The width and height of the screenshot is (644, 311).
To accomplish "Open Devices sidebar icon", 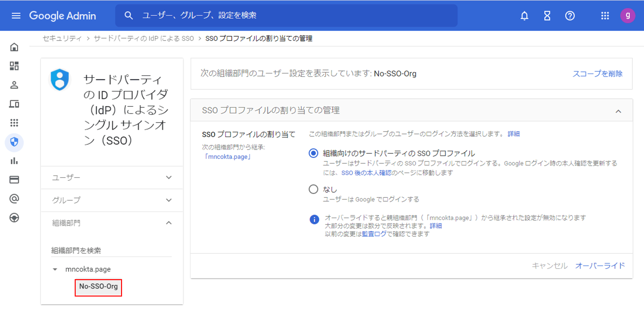I will coord(14,104).
